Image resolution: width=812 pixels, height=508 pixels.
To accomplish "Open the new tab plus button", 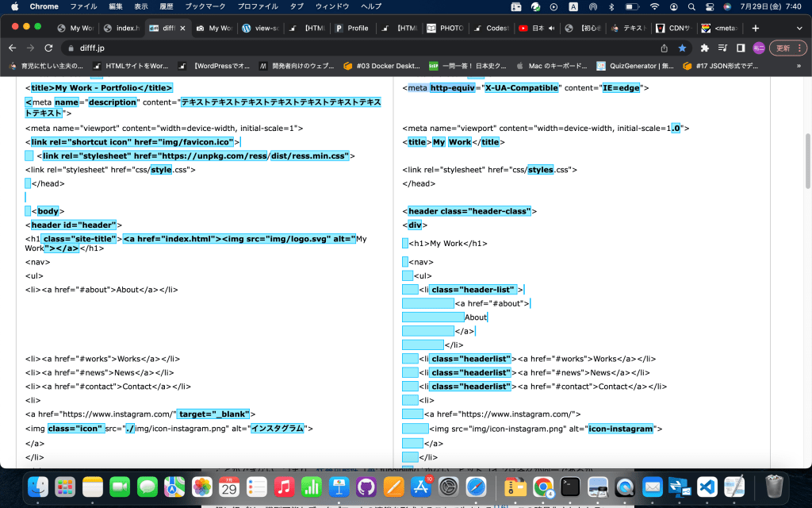I will point(755,28).
